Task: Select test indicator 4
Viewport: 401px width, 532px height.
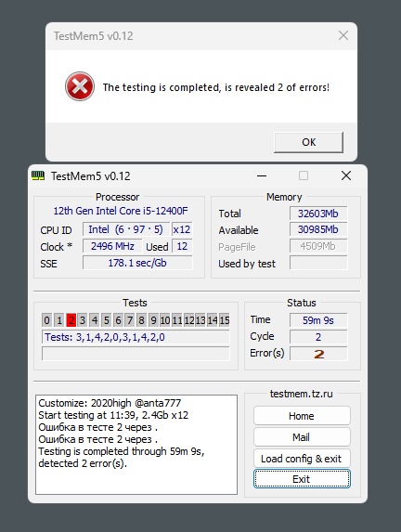Action: [x=95, y=320]
